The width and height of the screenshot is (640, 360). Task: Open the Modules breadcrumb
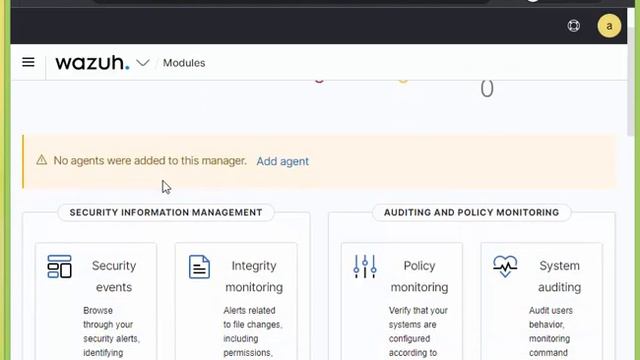[x=184, y=63]
